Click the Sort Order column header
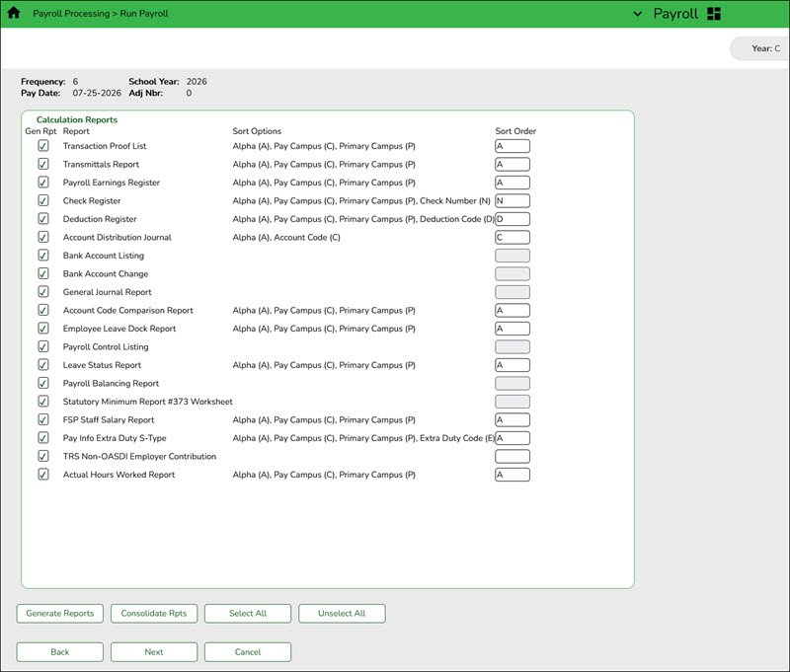 pos(515,131)
